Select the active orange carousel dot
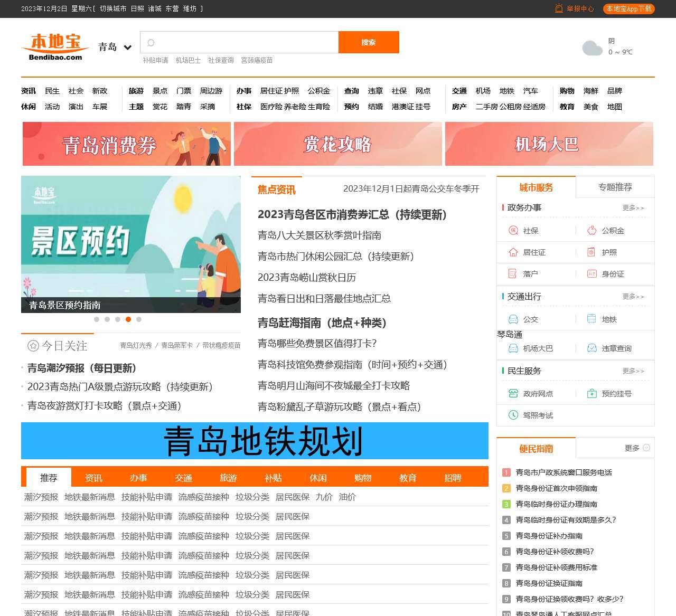The height and width of the screenshot is (616, 676). [x=128, y=319]
